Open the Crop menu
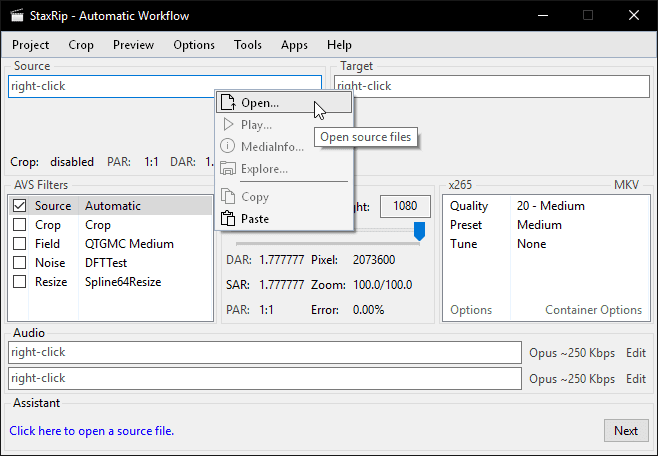658x456 pixels. pos(81,45)
